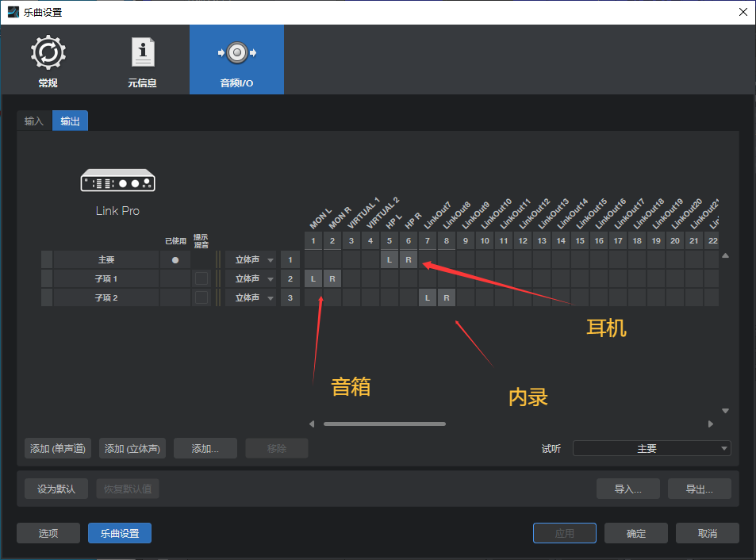Toggle the R cell of 子项 1 on channel 2

(x=332, y=278)
